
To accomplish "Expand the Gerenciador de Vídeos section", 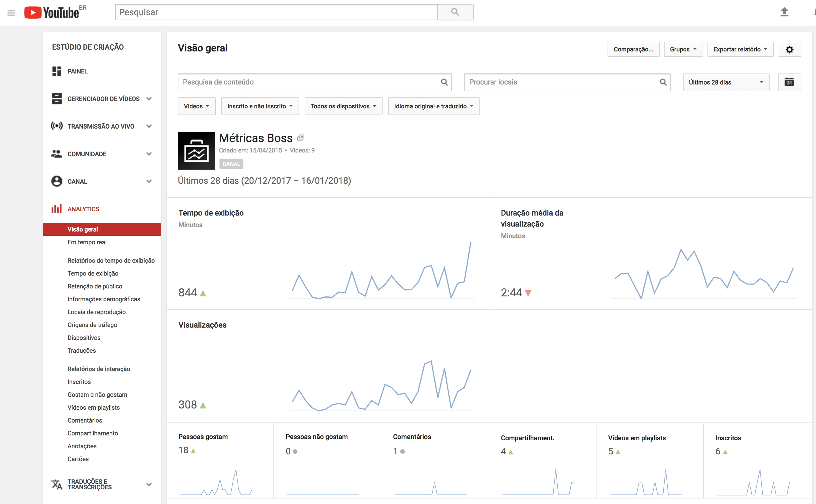I will (149, 99).
